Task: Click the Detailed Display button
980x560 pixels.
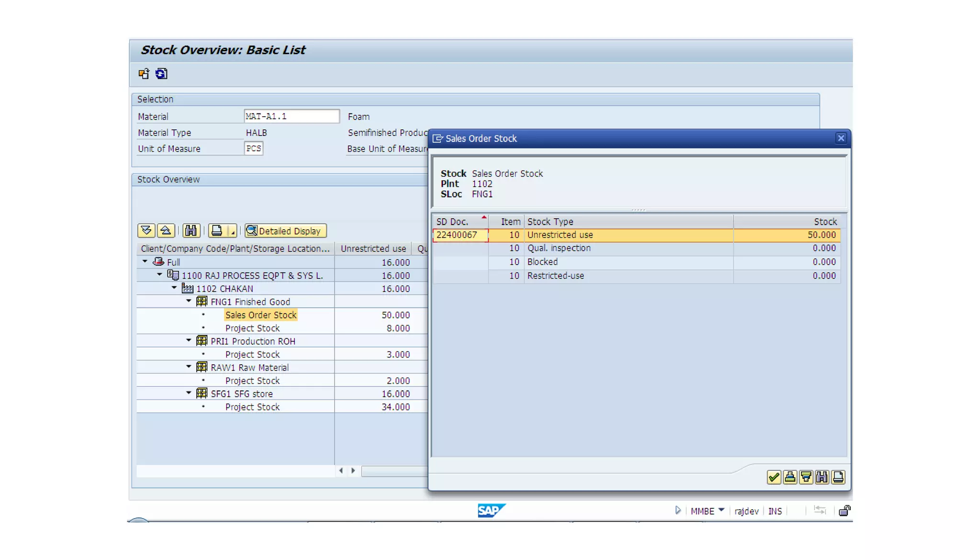Action: click(286, 231)
